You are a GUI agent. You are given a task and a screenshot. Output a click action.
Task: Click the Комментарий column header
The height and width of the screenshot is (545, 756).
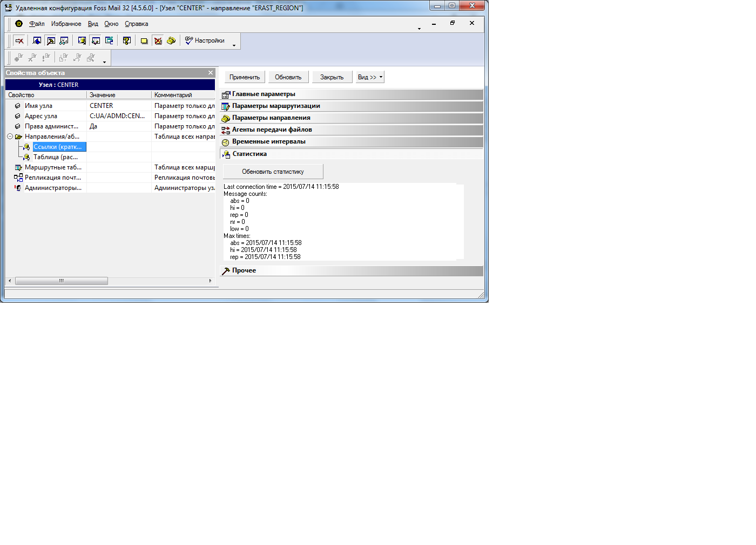click(x=184, y=95)
